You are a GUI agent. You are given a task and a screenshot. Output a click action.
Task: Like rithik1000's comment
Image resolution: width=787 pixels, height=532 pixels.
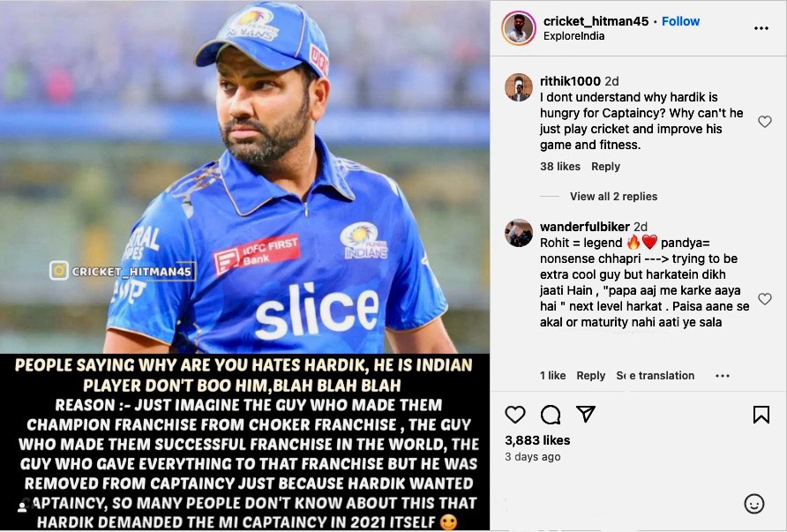765,122
